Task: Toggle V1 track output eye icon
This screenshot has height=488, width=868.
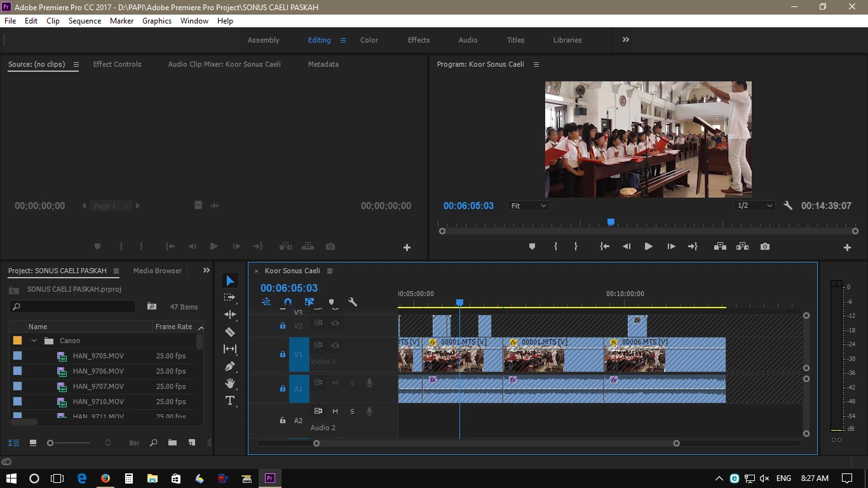Action: click(x=335, y=346)
